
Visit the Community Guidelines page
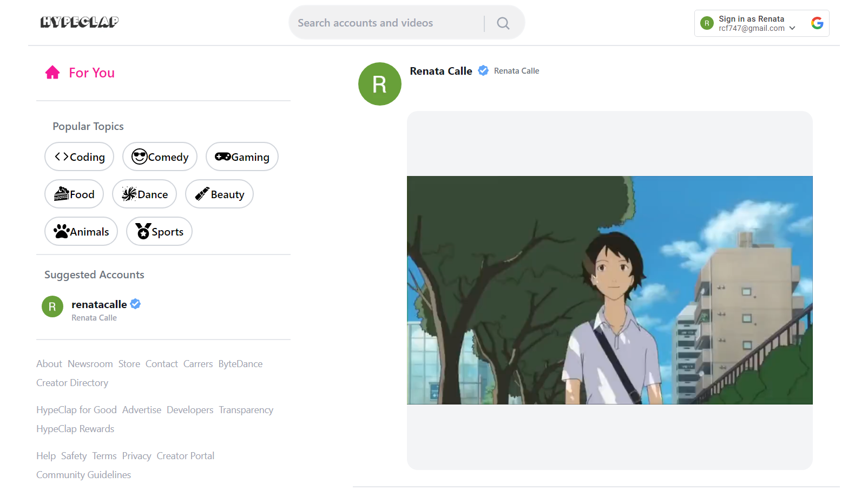coord(83,474)
